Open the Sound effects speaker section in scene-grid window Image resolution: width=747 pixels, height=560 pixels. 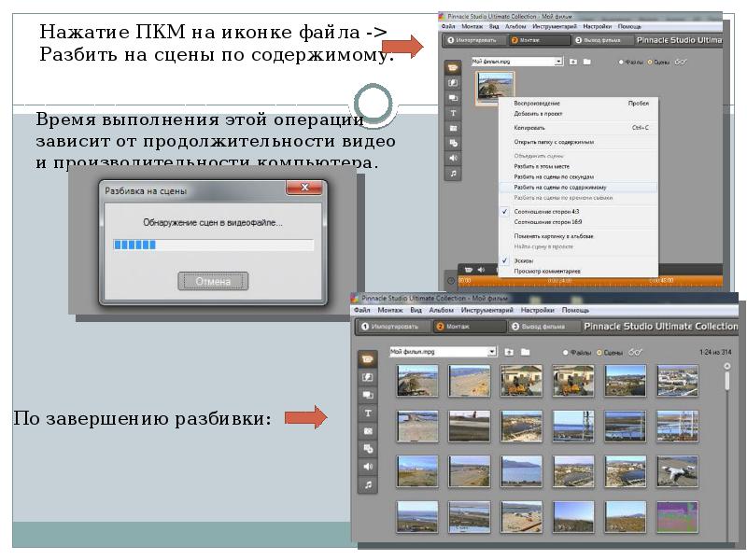click(x=369, y=467)
